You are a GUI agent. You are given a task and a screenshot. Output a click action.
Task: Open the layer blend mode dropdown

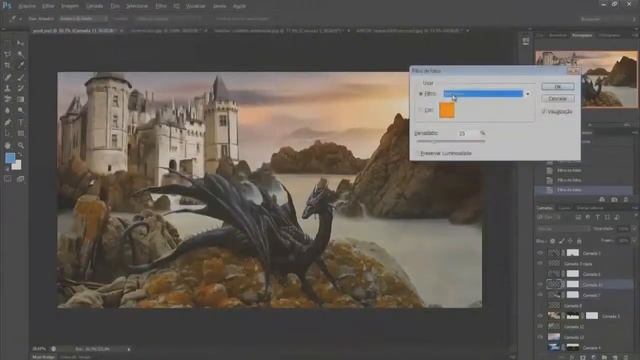click(x=563, y=229)
